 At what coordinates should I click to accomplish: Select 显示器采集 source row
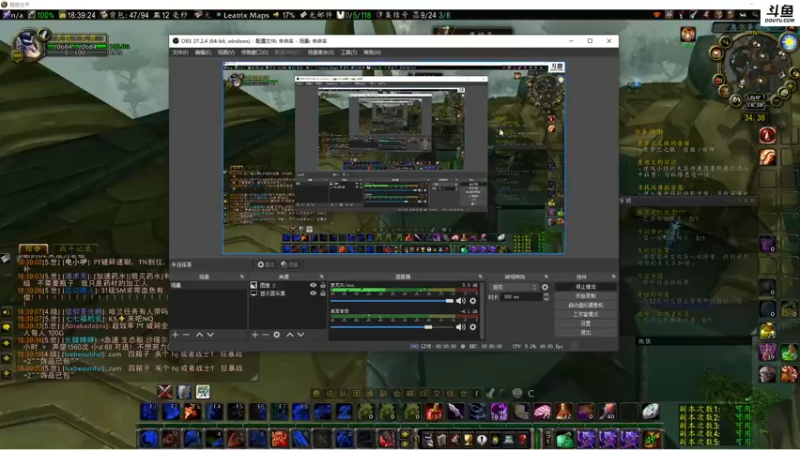[288, 293]
